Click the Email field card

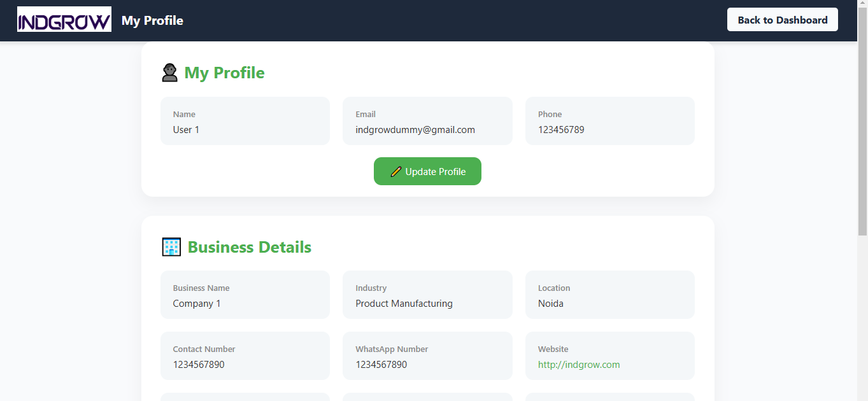click(x=427, y=121)
